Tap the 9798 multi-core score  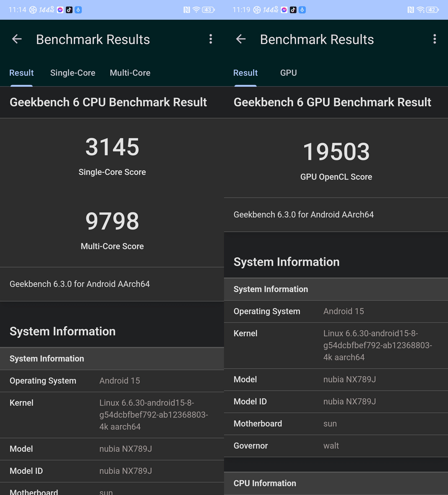[x=112, y=221]
